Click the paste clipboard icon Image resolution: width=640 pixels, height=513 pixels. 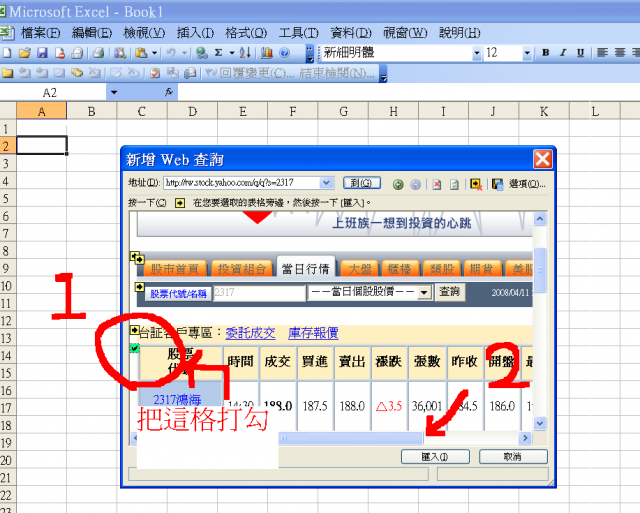[141, 53]
